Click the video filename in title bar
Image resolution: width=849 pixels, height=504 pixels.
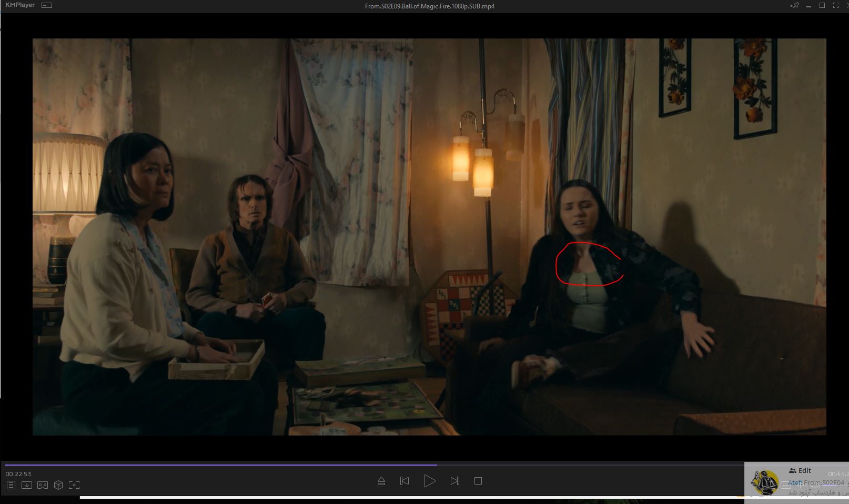[429, 6]
